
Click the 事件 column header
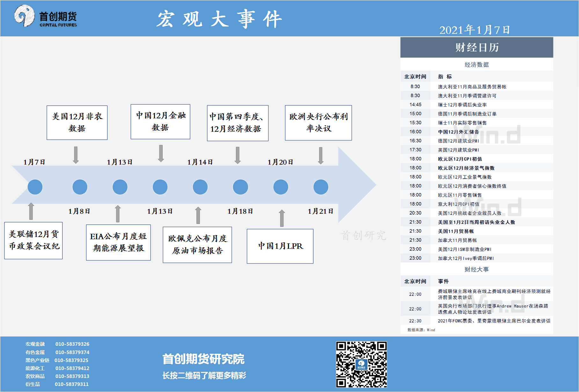(x=443, y=281)
